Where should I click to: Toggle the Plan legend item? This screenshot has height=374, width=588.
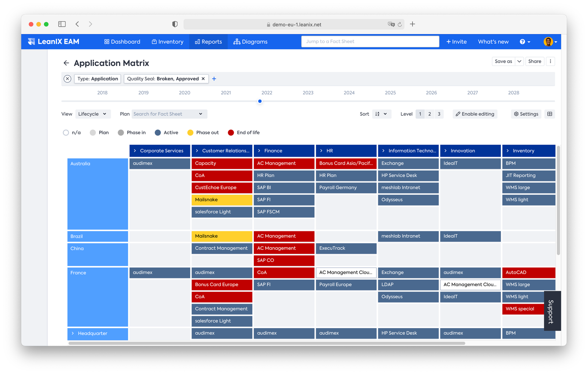(99, 133)
